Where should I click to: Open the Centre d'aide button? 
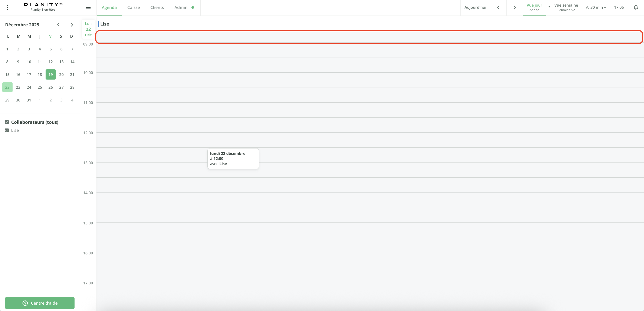[40, 303]
